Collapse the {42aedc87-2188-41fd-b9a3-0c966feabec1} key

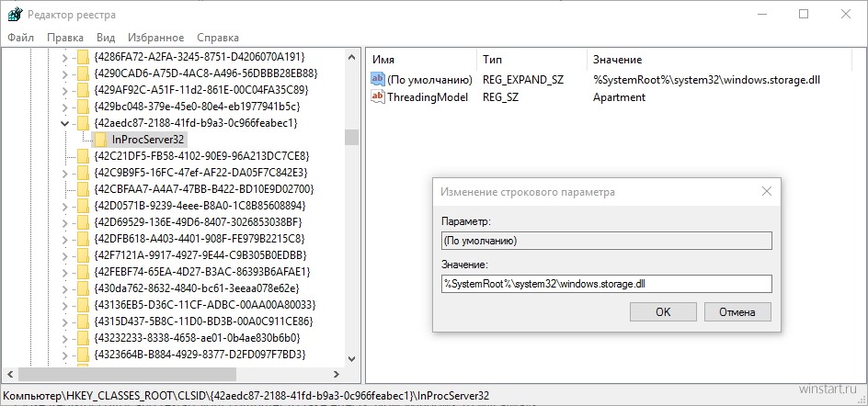tap(64, 123)
